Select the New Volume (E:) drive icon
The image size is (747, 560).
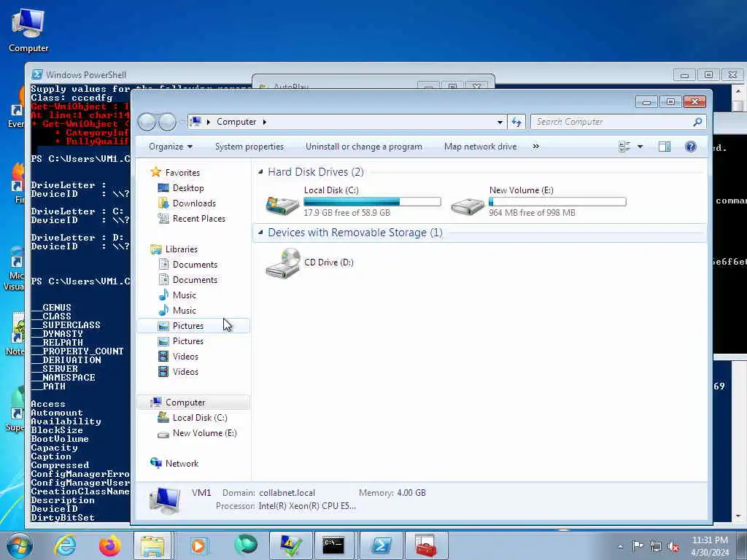(x=468, y=206)
